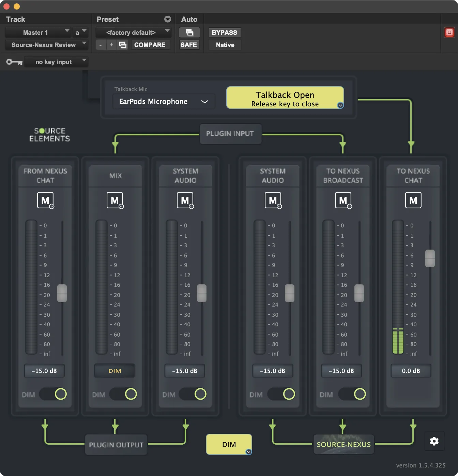Click the Source Elements logo
This screenshot has height=476, width=458.
pos(50,135)
